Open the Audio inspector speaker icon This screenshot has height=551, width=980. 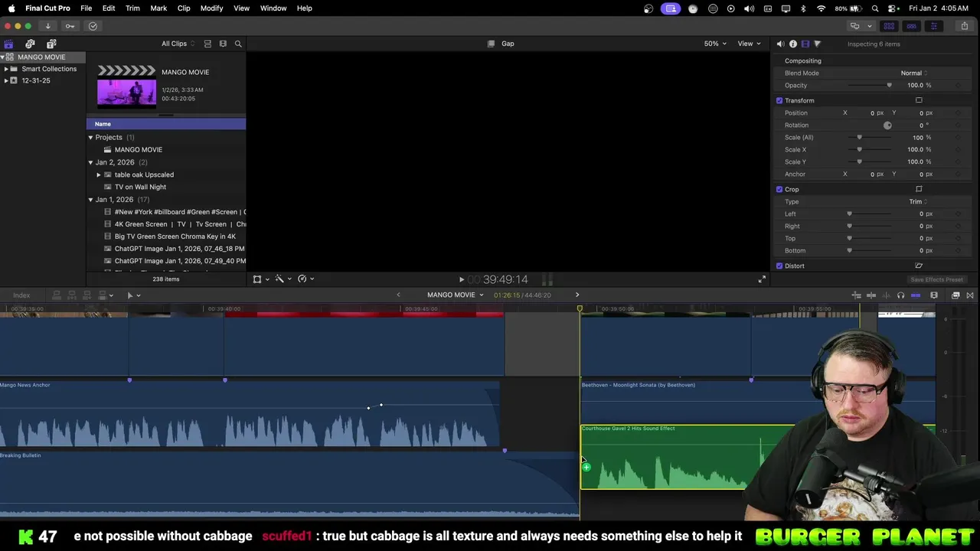pyautogui.click(x=780, y=44)
